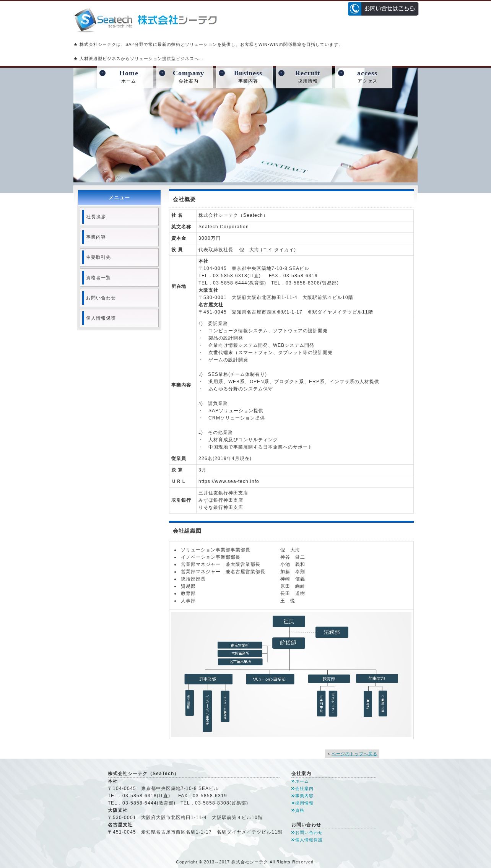Viewport: 491px width, 868px height.
Task: Click the arrow icon beside ページのトップへ戻る
Action: pyautogui.click(x=328, y=754)
